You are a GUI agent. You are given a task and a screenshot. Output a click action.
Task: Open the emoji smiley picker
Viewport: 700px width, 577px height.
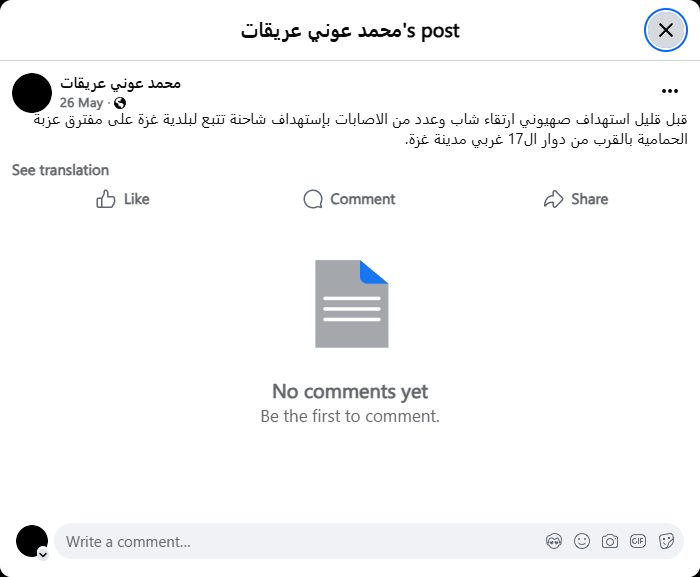tap(582, 541)
